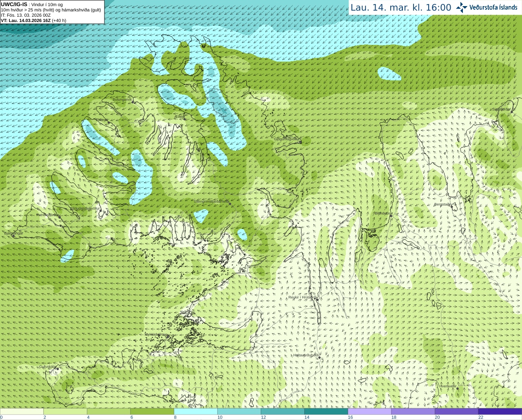522x420 pixels.
Task: Click the legend scale value 22
Action: point(481,417)
